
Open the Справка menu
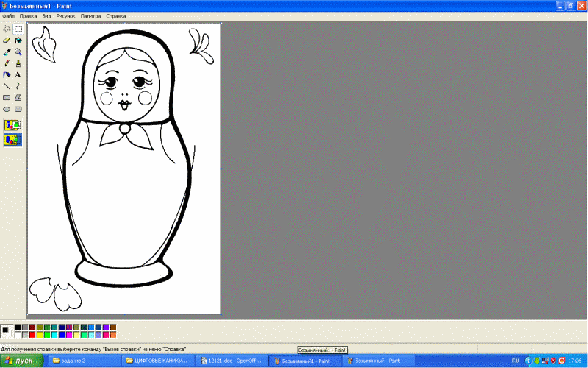pyautogui.click(x=116, y=16)
